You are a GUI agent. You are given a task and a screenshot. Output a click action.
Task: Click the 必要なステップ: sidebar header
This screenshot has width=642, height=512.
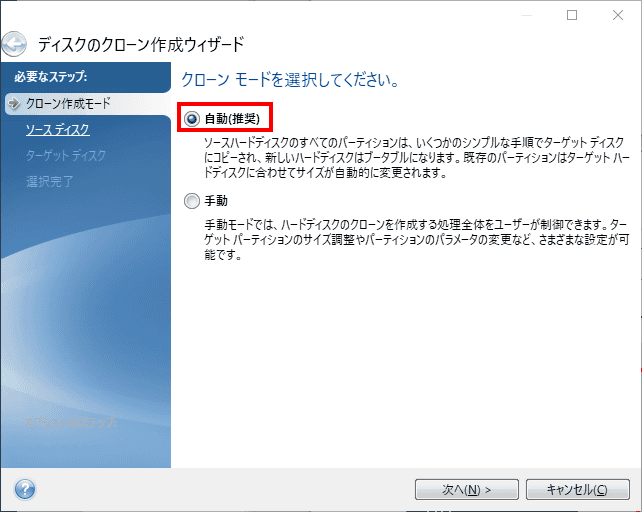click(51, 76)
